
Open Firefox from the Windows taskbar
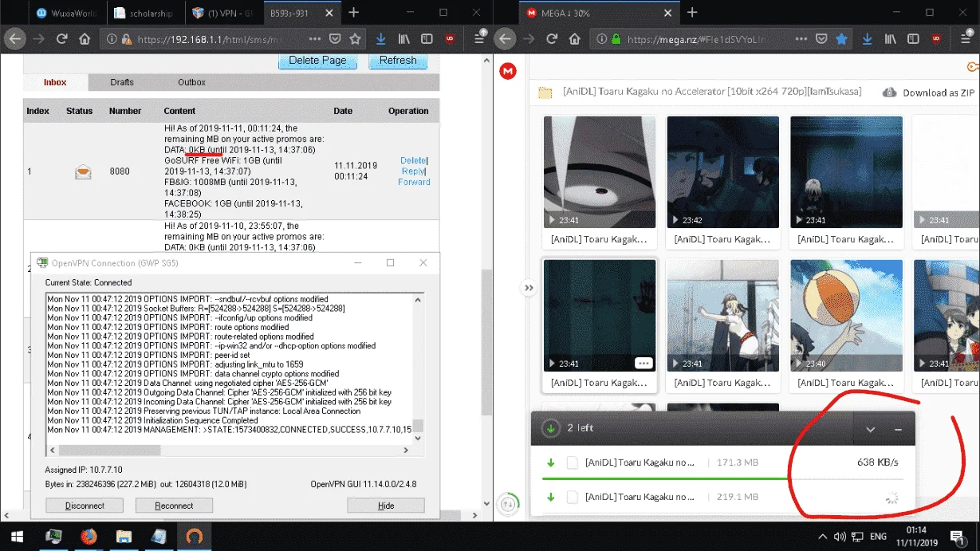pyautogui.click(x=89, y=537)
